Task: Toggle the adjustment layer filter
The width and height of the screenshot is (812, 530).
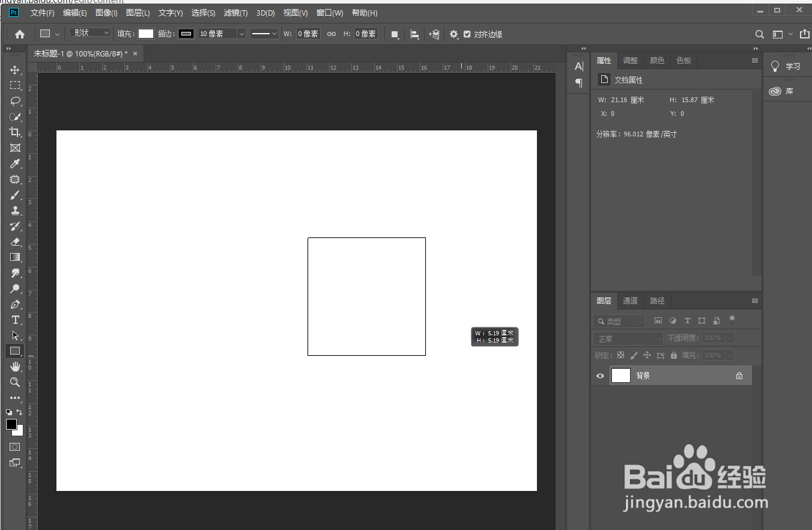Action: 673,321
